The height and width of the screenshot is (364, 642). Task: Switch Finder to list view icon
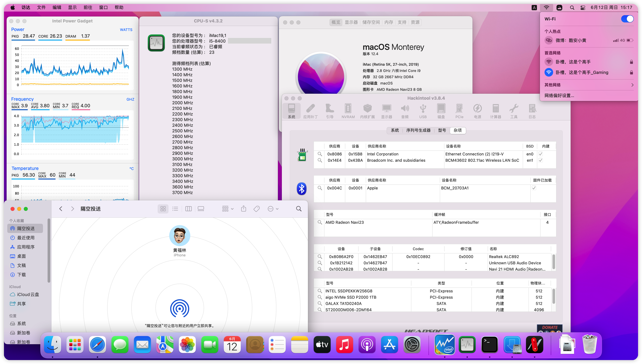pos(175,209)
